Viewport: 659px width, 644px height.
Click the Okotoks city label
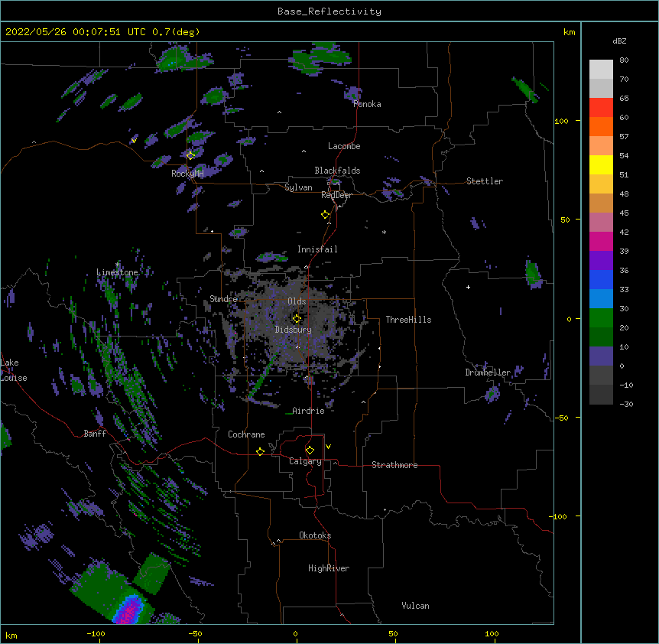[315, 535]
